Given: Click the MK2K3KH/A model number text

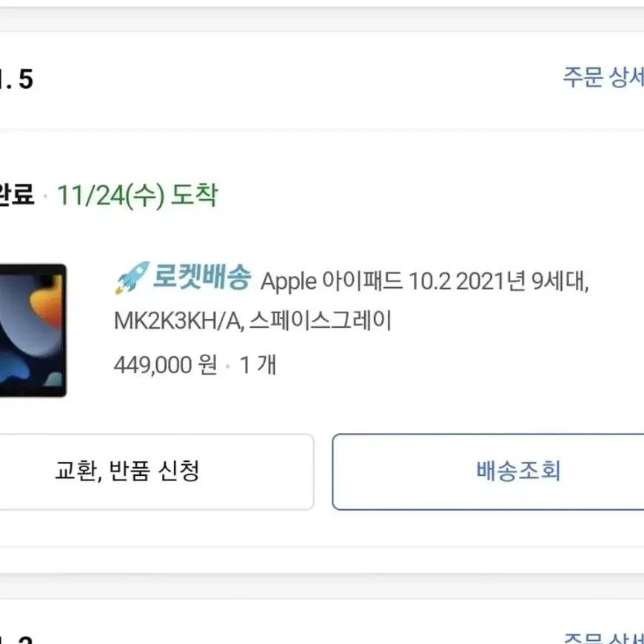Looking at the screenshot, I should [179, 321].
